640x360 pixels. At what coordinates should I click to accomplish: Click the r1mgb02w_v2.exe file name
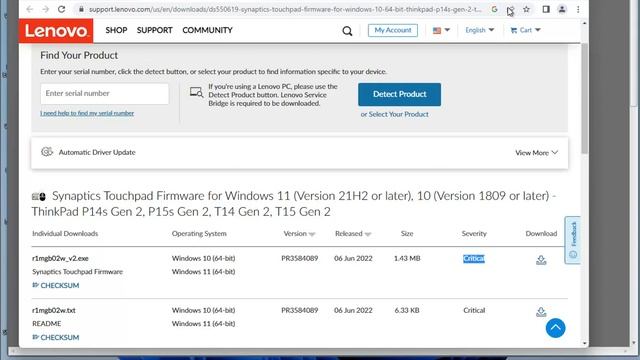(60, 258)
